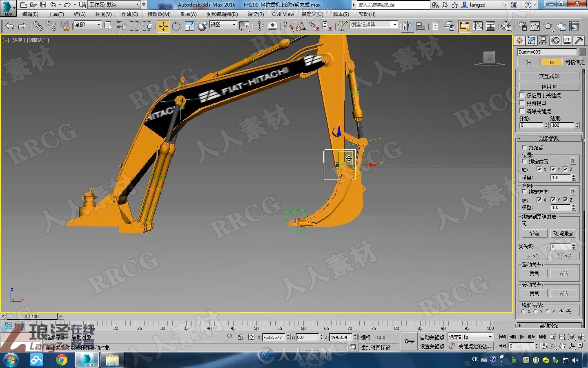Image resolution: width=588 pixels, height=368 pixels.
Task: Activate the Pan View hand tool
Action: click(562, 346)
